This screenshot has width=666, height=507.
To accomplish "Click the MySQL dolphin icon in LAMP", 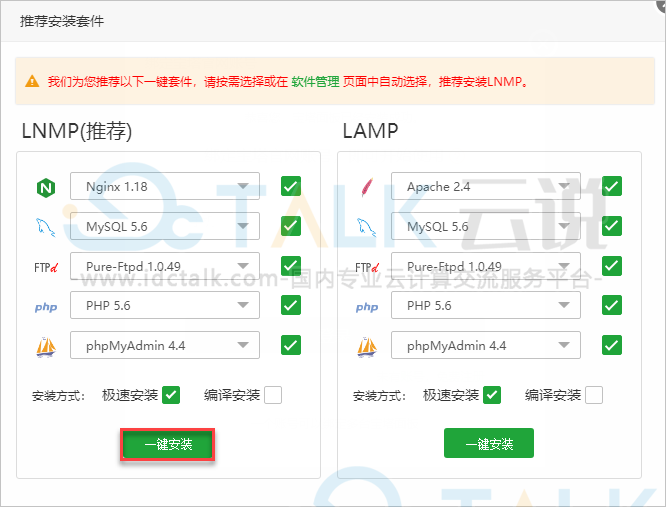I will click(367, 227).
